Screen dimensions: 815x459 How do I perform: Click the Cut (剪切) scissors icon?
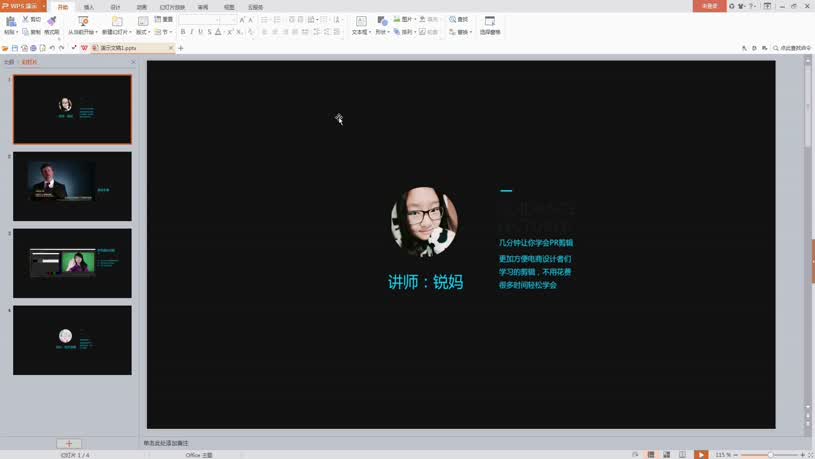point(25,19)
